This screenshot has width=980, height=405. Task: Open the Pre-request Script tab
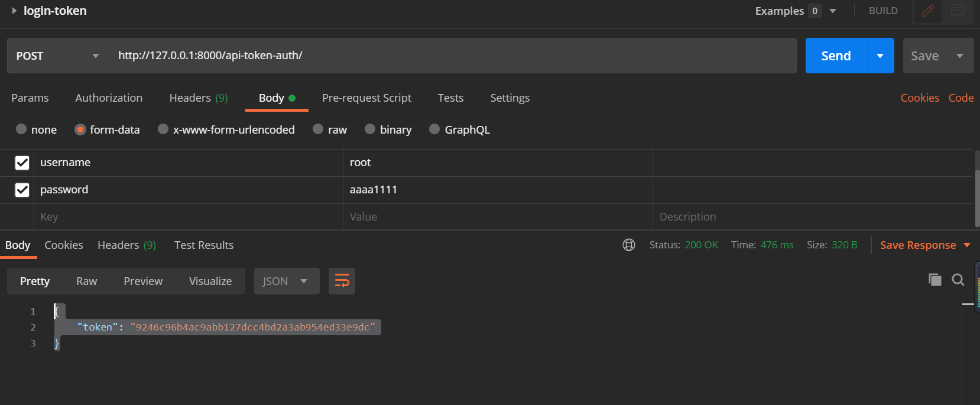tap(366, 98)
